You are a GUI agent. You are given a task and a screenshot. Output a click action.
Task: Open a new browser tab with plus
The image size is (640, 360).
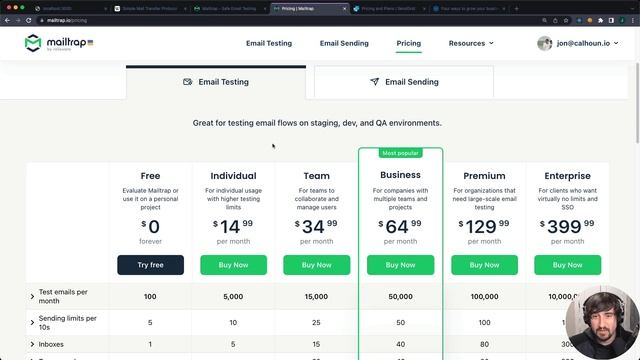[516, 8]
